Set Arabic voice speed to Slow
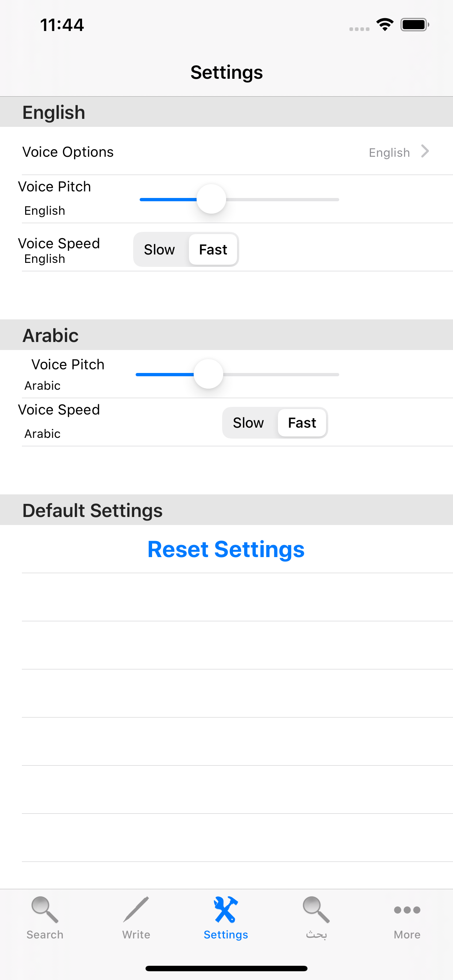 pos(248,423)
